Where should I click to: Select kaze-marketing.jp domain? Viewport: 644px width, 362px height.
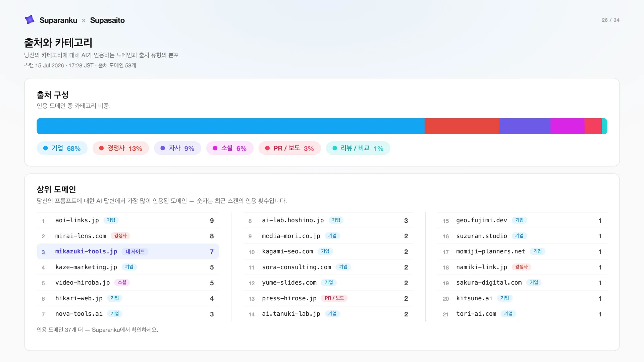pos(86,267)
